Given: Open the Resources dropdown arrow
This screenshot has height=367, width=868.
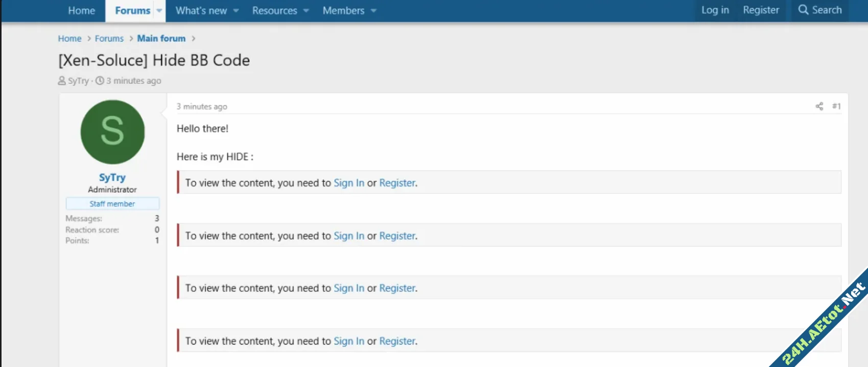Looking at the screenshot, I should click(x=306, y=11).
